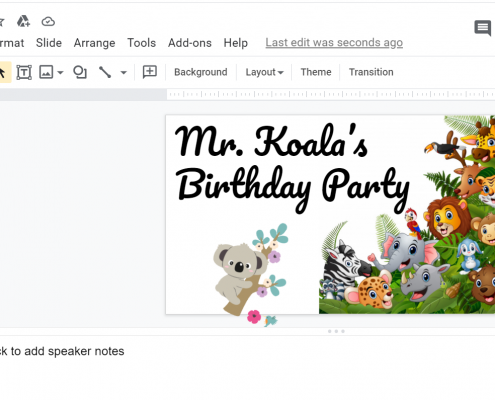Expand the image insert dropdown arrow
This screenshot has width=495, height=400.
pos(60,72)
